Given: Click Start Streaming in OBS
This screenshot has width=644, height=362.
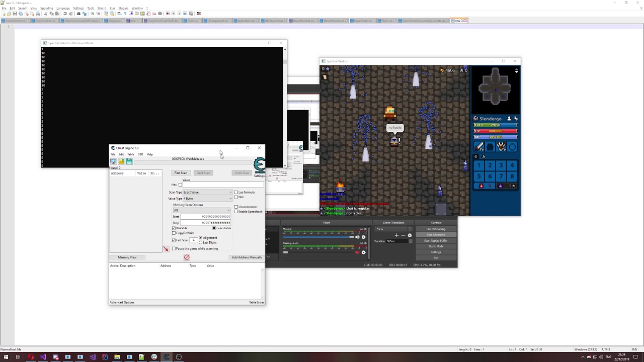Looking at the screenshot, I should 436,229.
